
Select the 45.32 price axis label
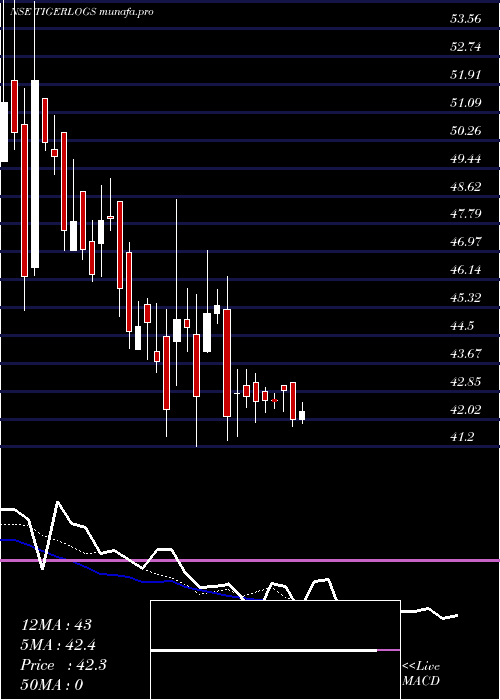click(x=466, y=298)
